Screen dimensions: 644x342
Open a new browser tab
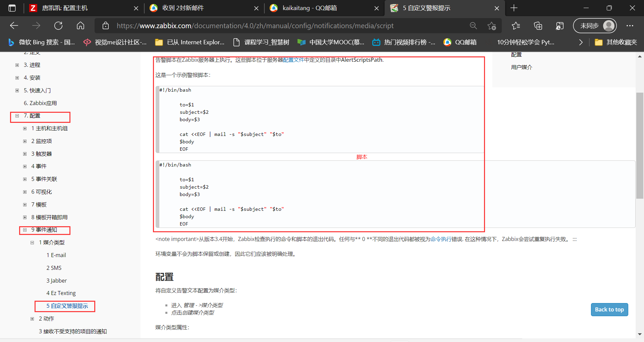tap(514, 8)
